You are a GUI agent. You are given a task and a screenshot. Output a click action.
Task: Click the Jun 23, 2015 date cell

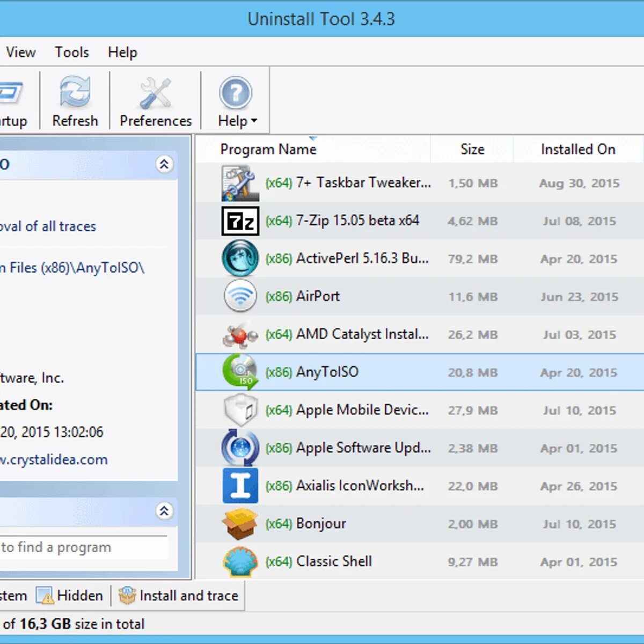click(x=579, y=297)
